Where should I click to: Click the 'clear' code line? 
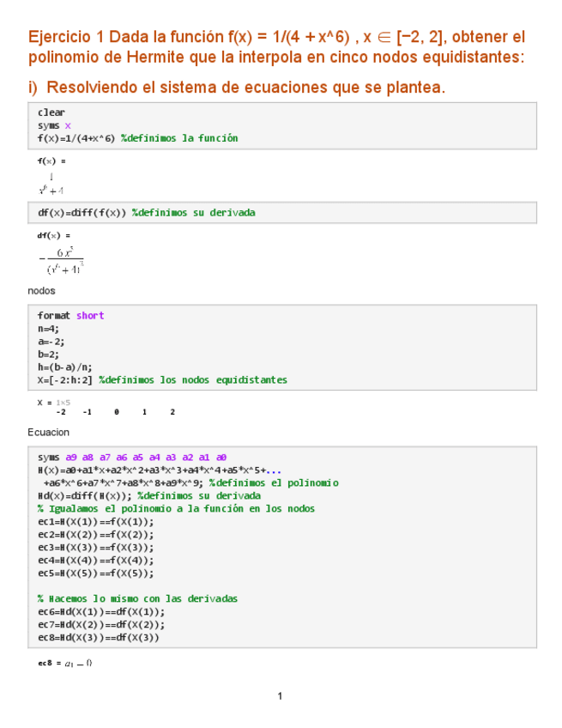click(x=51, y=112)
